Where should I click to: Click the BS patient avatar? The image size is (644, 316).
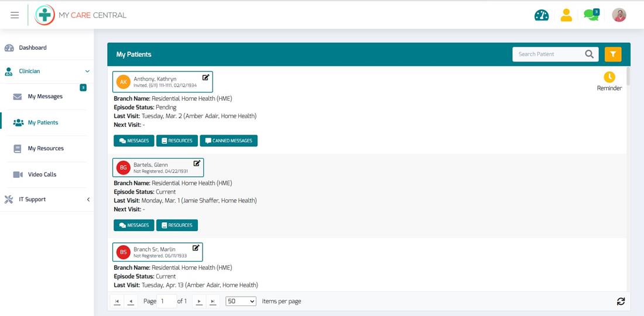coord(123,252)
